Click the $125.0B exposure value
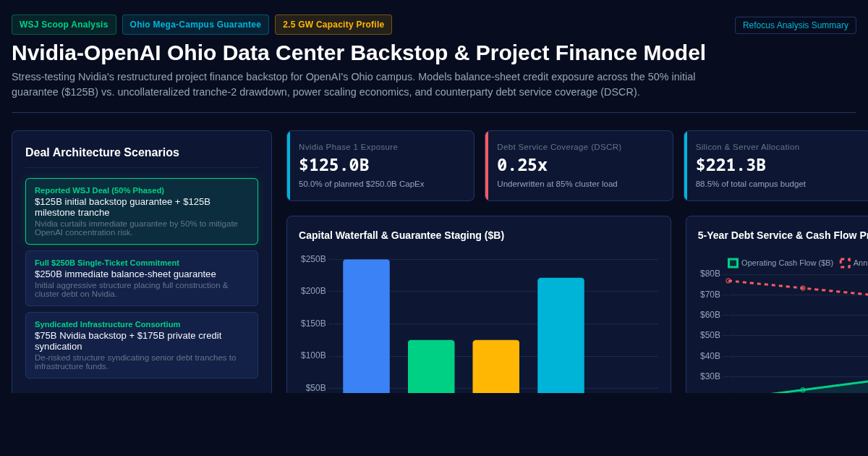Image resolution: width=868 pixels, height=456 pixels. click(x=334, y=165)
